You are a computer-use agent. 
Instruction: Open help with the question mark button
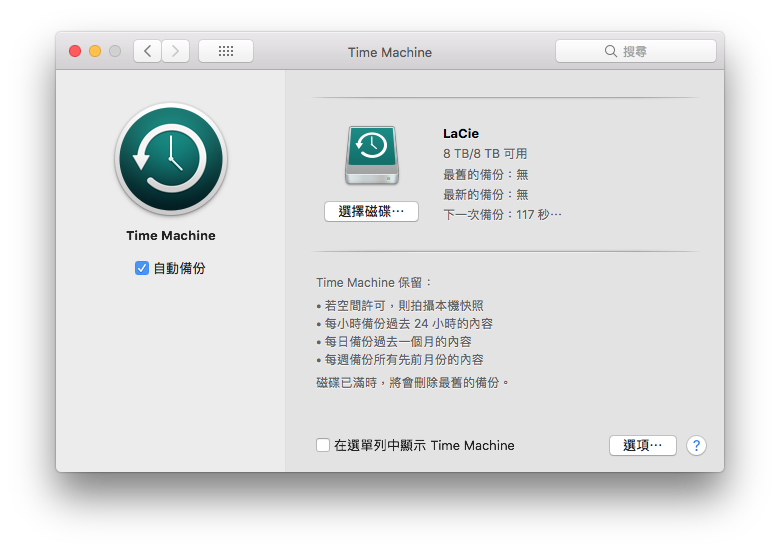[x=696, y=446]
